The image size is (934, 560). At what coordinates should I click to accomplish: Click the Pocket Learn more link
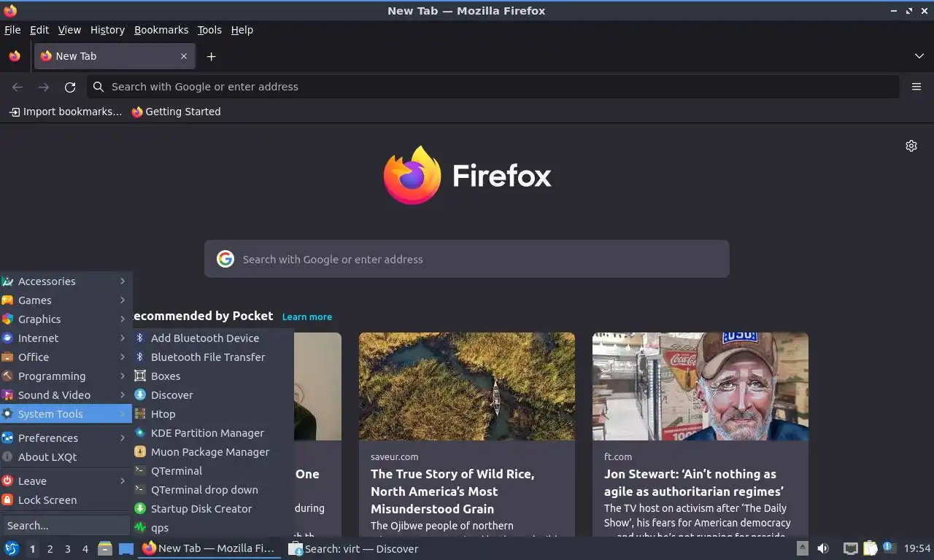307,316
